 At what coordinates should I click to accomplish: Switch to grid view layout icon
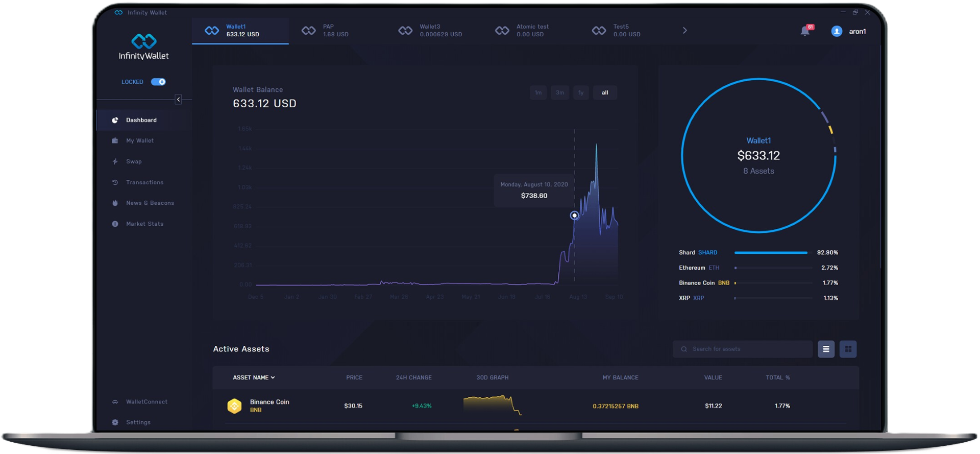pos(848,349)
